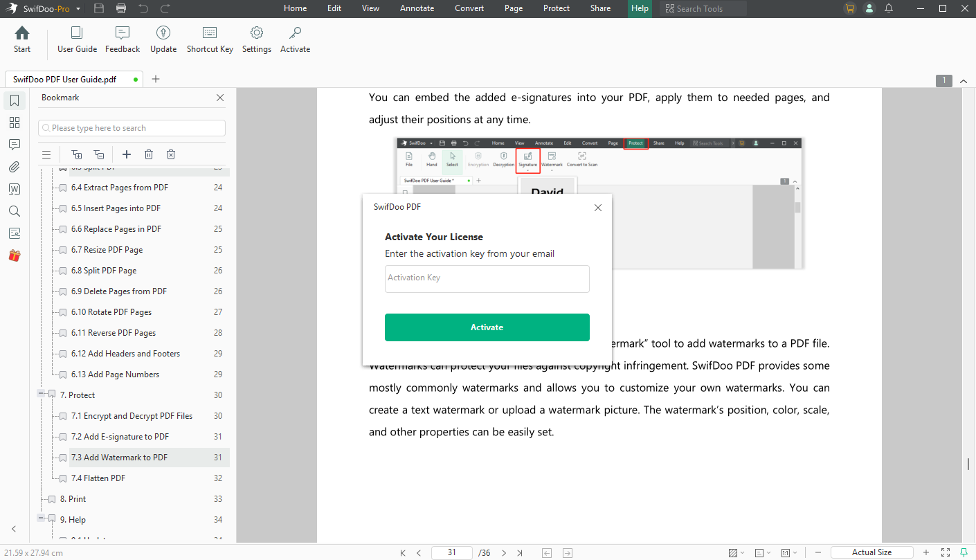This screenshot has width=976, height=560.
Task: Click the zoom out minus button
Action: tap(817, 552)
